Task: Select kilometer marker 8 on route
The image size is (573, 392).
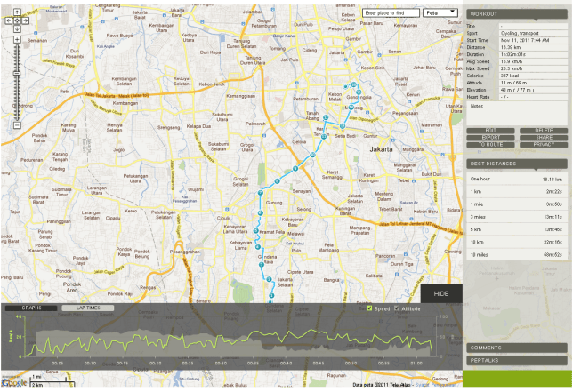Action: 278,181
